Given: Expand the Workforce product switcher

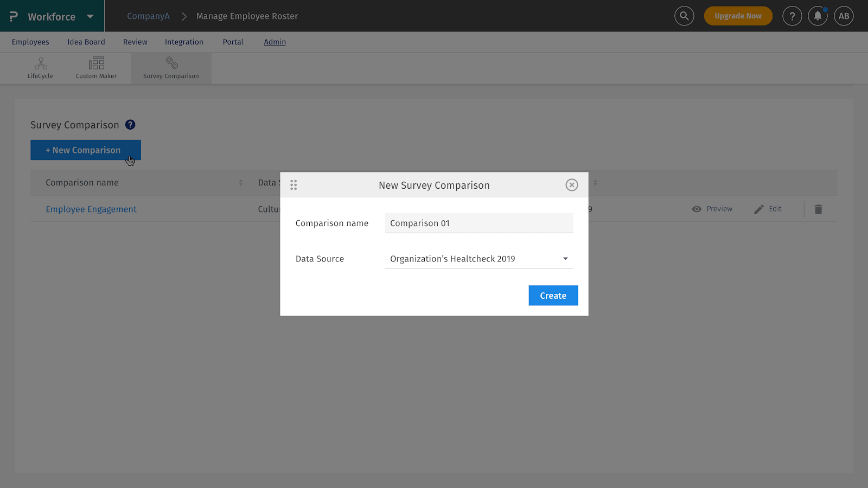Looking at the screenshot, I should coord(90,16).
